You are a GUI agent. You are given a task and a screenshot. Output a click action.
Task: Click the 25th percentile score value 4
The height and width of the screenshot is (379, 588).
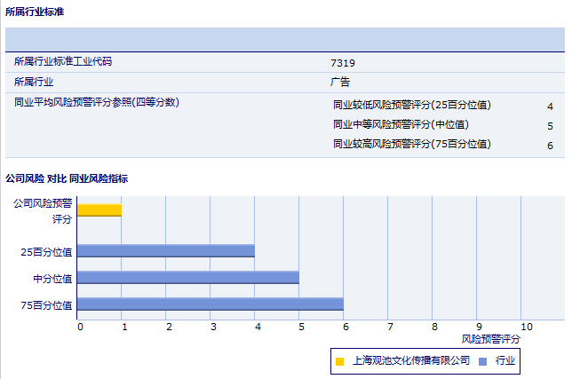click(x=550, y=107)
